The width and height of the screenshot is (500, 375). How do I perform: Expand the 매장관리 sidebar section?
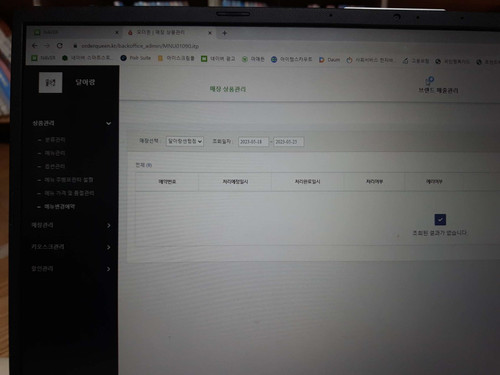click(71, 225)
